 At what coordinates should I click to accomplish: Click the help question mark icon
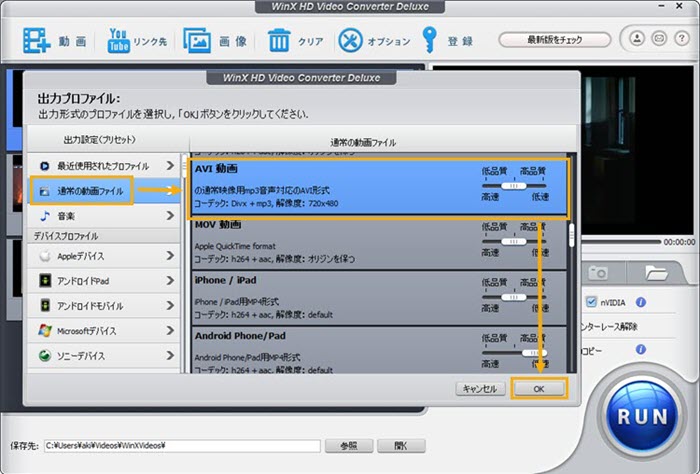tap(681, 38)
